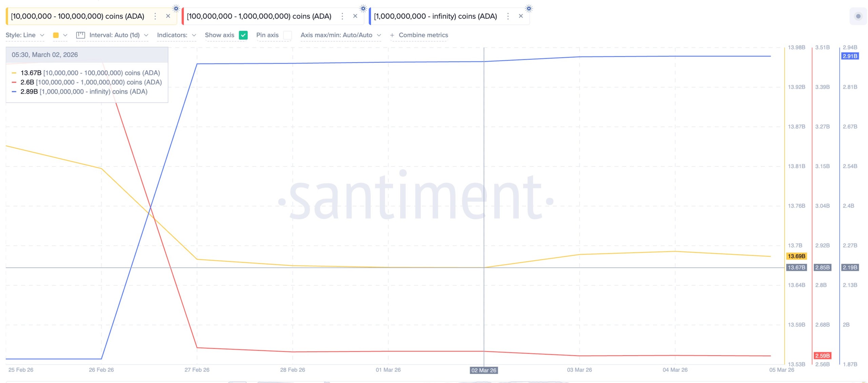Open options menu for 1B-infinity coins metric
The height and width of the screenshot is (383, 868).
[x=508, y=16]
